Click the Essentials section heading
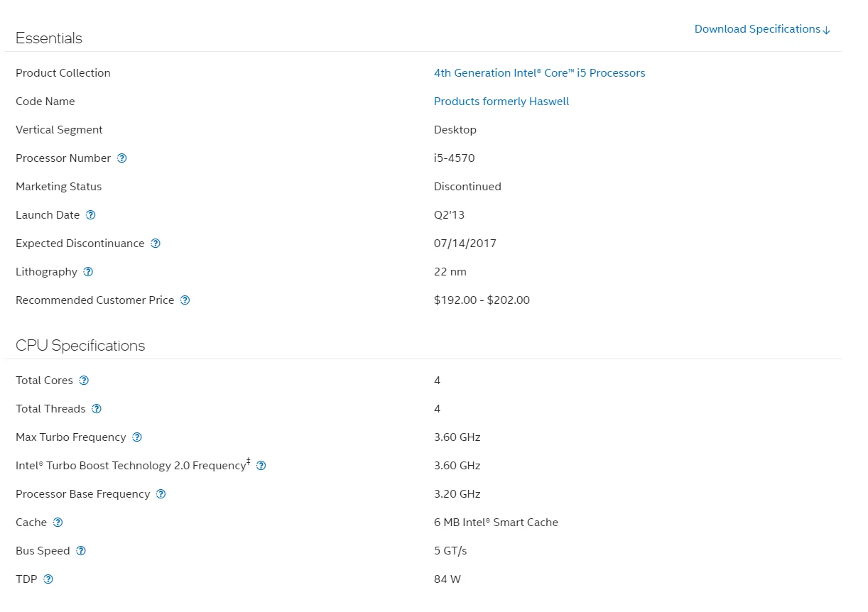The image size is (868, 612). click(49, 38)
